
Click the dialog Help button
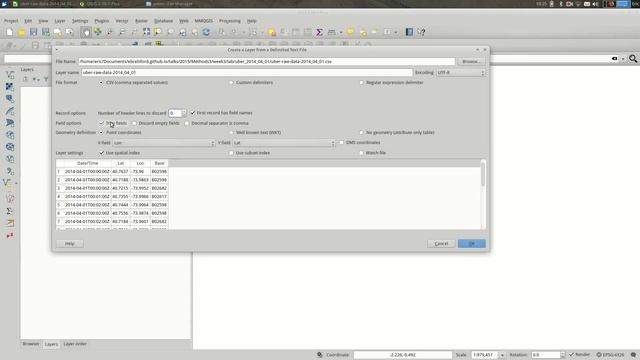click(70, 244)
